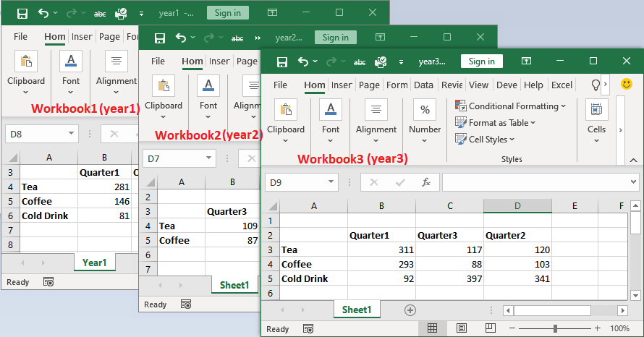Click the smiley feedback icon
The image size is (644, 337).
pos(627,84)
